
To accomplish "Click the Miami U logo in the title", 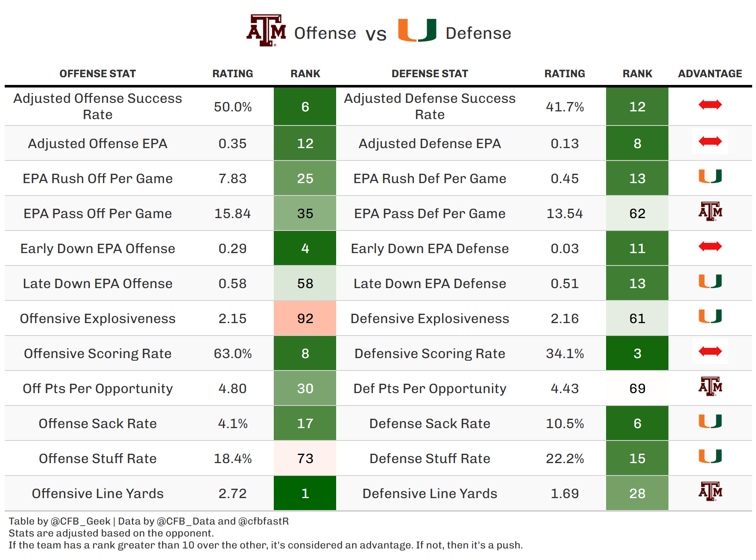I will point(417,30).
